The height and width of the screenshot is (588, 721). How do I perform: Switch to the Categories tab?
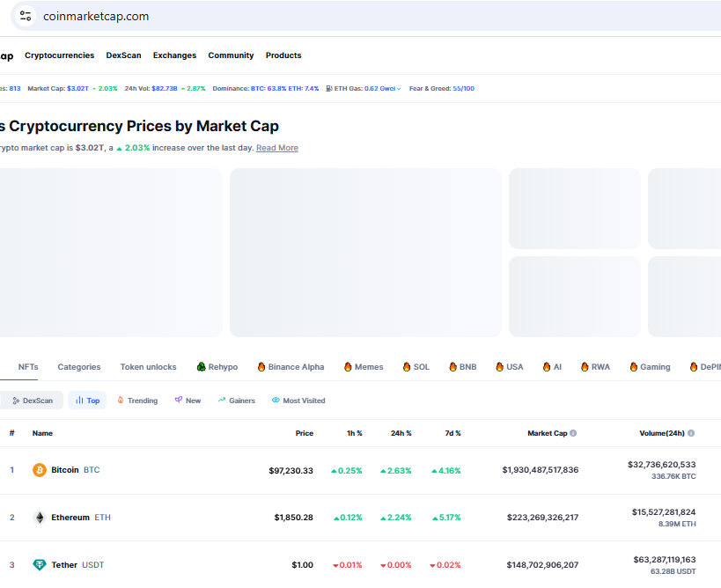[x=79, y=367]
